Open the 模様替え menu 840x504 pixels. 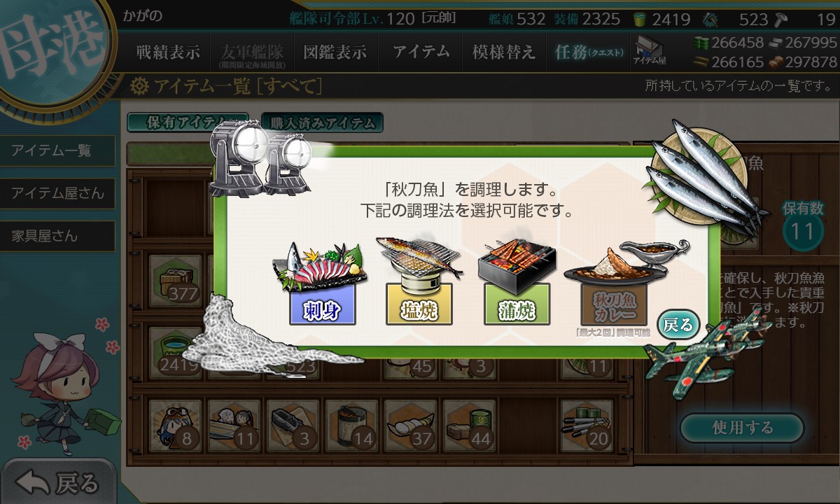[504, 52]
